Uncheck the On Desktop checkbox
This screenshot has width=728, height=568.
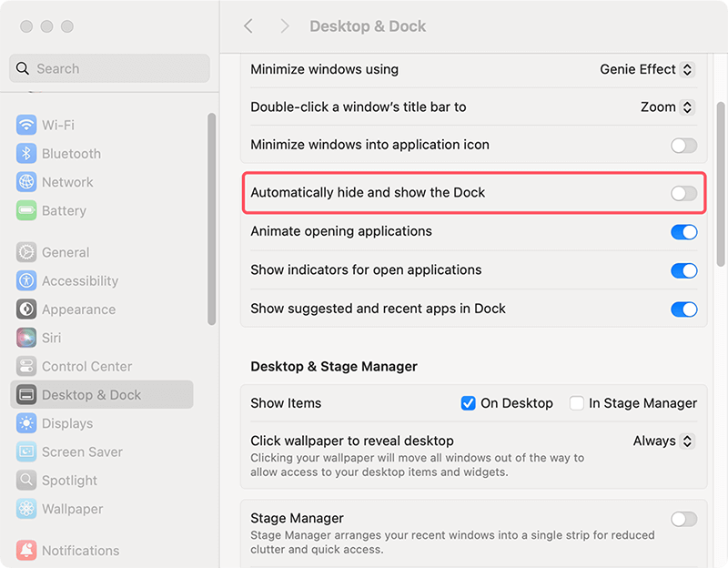(468, 403)
